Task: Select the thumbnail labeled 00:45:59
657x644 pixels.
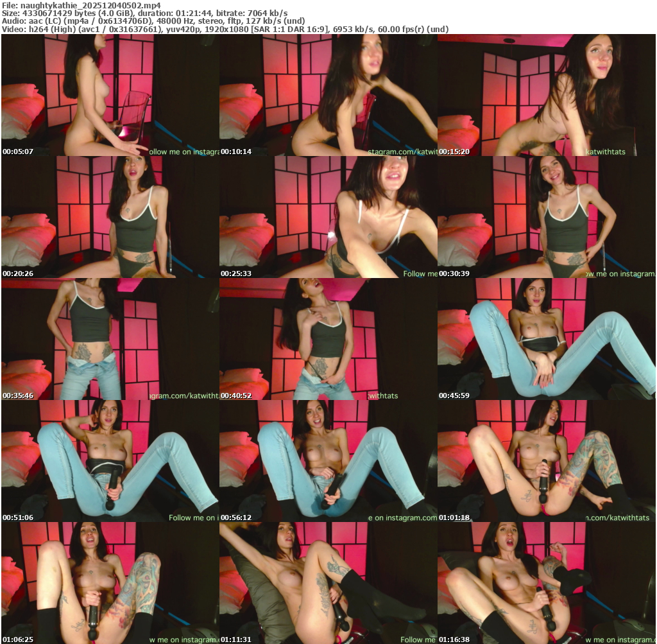Action: coord(546,339)
